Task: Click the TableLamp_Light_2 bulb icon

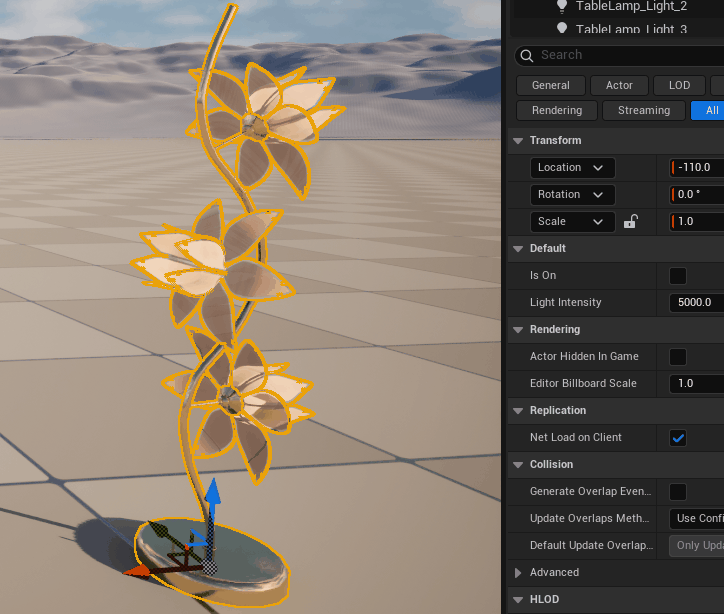Action: 561,6
